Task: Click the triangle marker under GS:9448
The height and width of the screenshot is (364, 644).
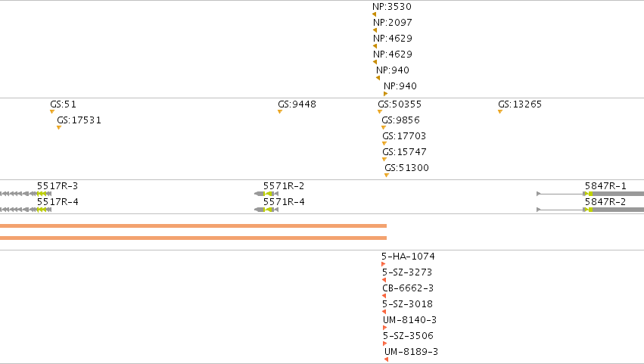Action: click(x=280, y=112)
